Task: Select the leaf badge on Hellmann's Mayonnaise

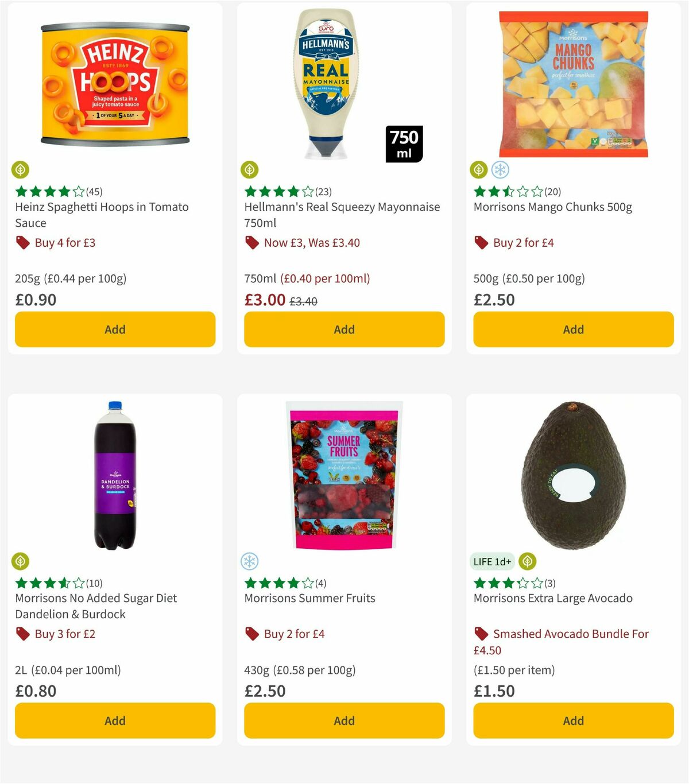Action: coord(250,170)
